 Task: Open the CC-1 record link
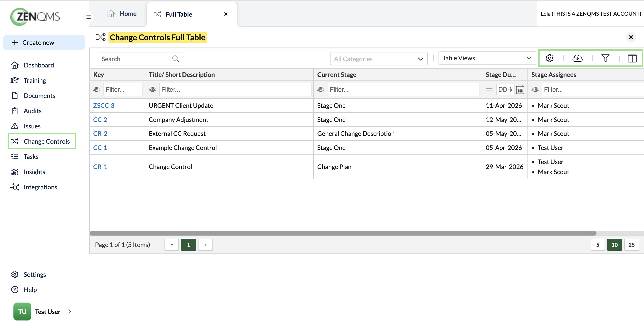tap(100, 147)
